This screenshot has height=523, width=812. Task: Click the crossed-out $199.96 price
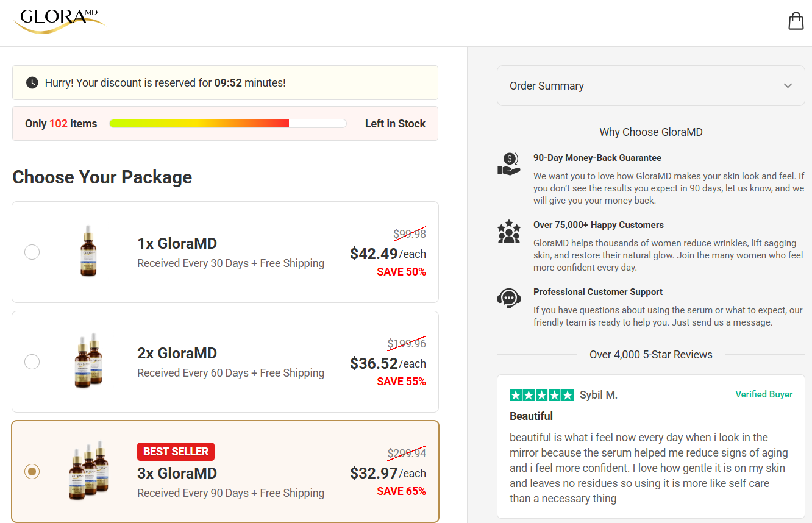[407, 343]
